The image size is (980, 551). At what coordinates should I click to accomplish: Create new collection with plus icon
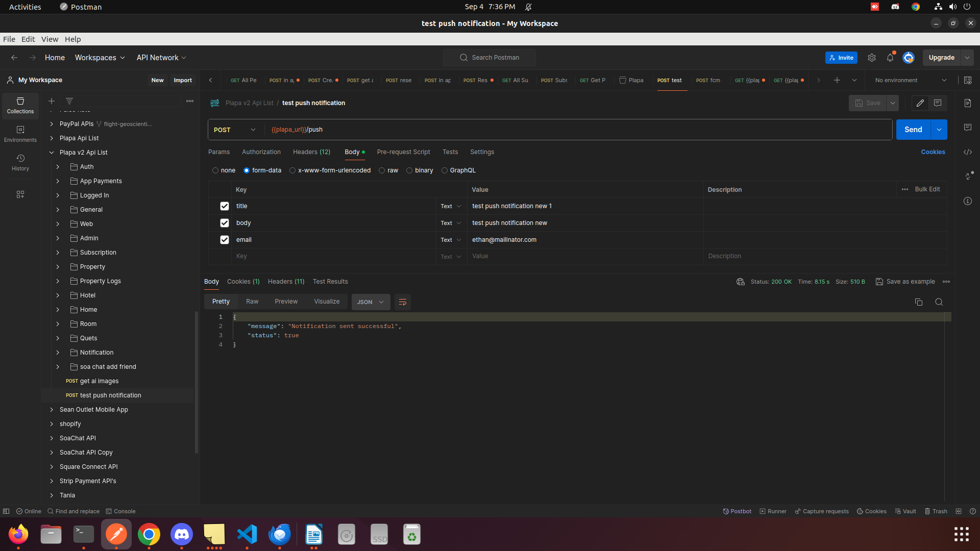[52, 101]
